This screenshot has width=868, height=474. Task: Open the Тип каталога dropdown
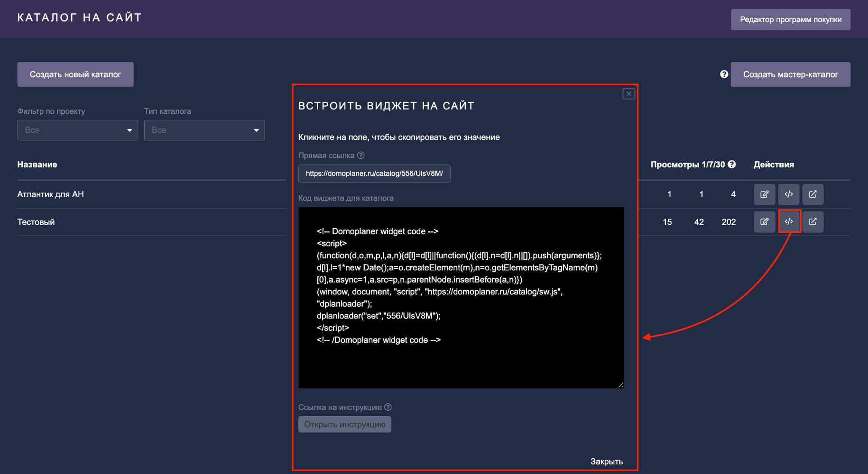204,130
